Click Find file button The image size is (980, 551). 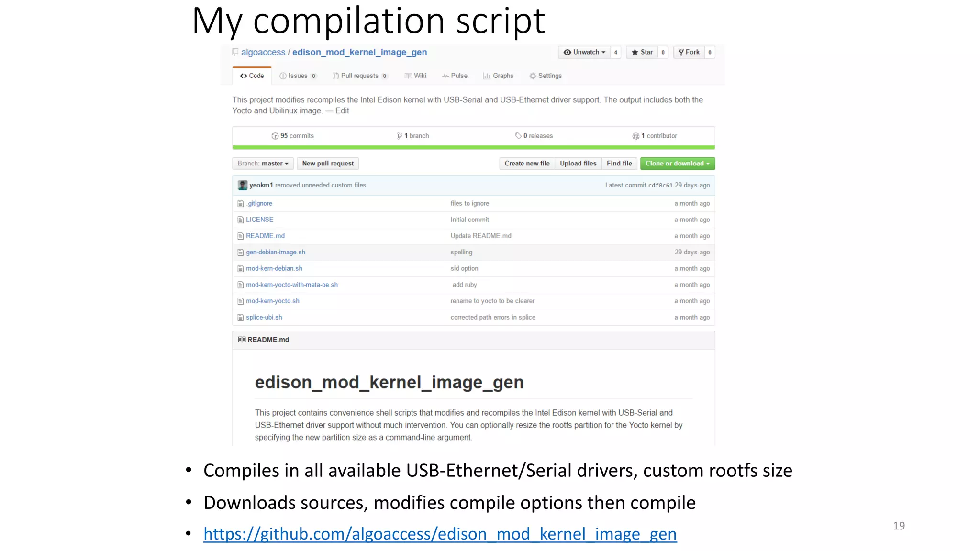coord(619,164)
